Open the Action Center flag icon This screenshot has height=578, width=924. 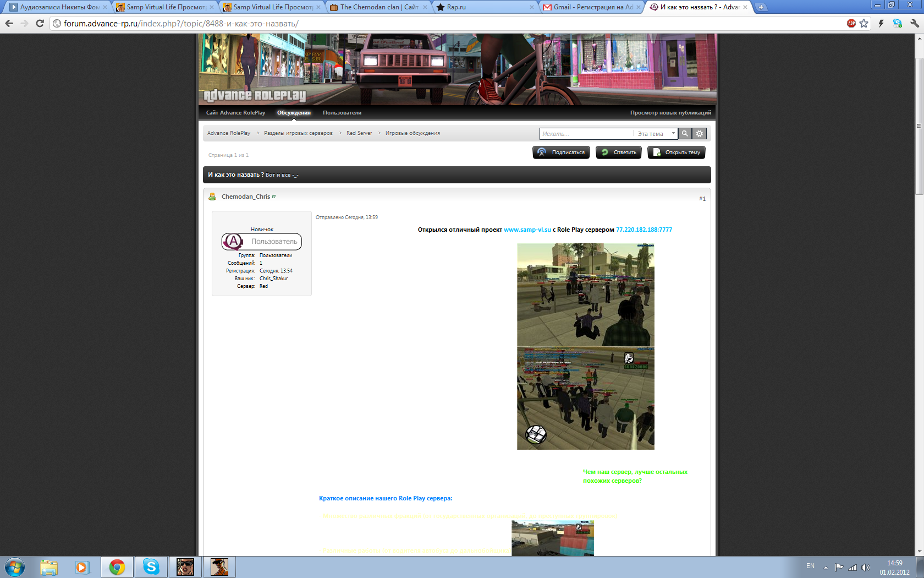[839, 567]
